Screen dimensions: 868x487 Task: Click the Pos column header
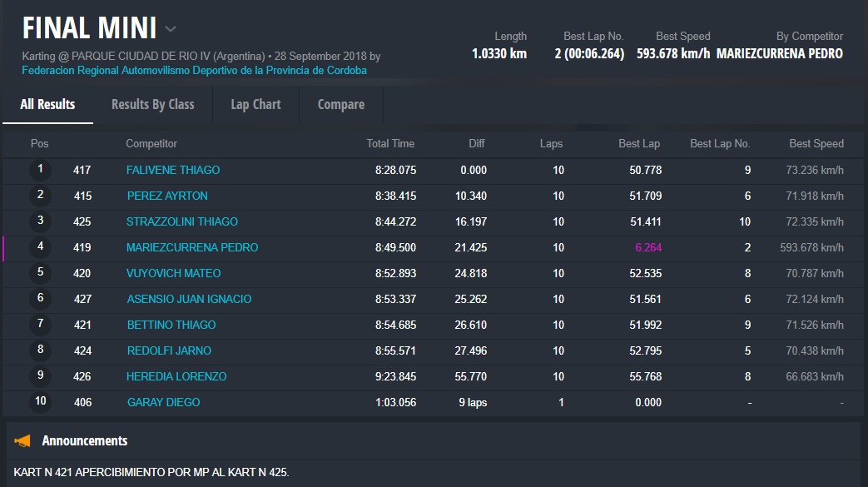pyautogui.click(x=40, y=143)
